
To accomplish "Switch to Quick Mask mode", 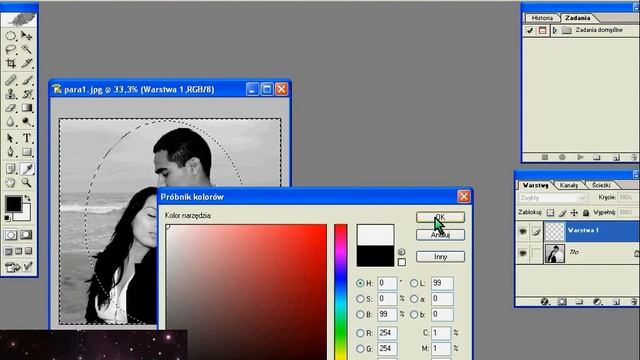I will pyautogui.click(x=26, y=235).
